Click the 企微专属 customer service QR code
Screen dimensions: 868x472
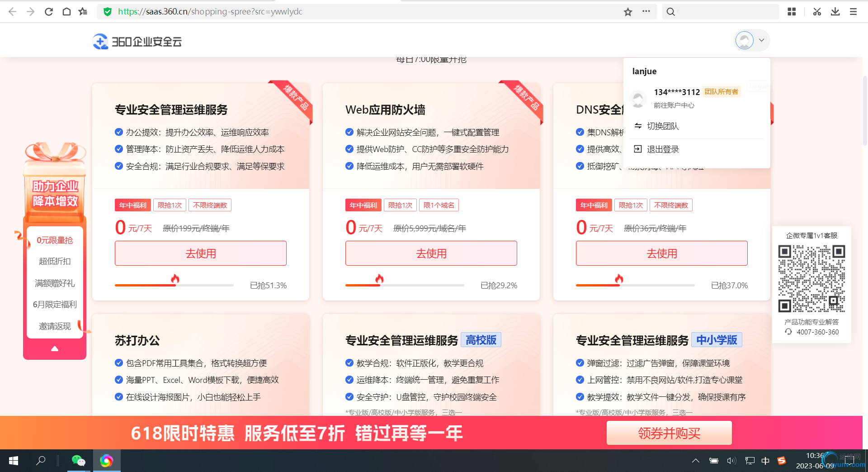pyautogui.click(x=811, y=278)
